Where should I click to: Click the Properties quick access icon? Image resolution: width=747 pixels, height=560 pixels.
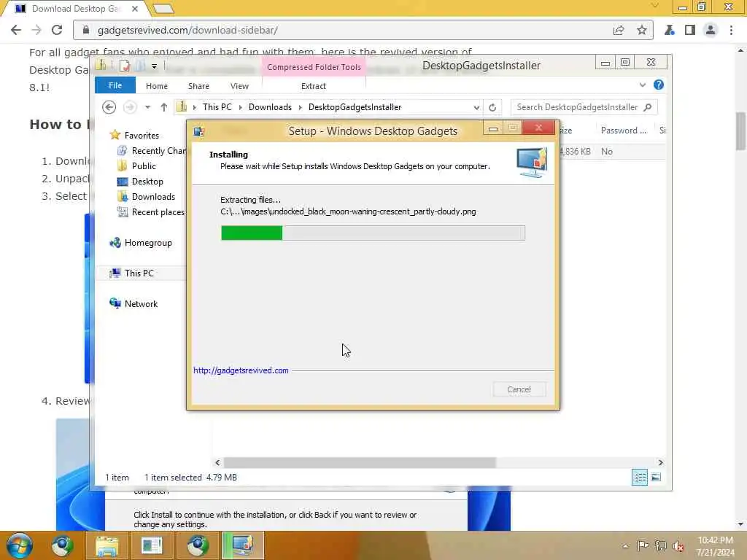tap(125, 66)
